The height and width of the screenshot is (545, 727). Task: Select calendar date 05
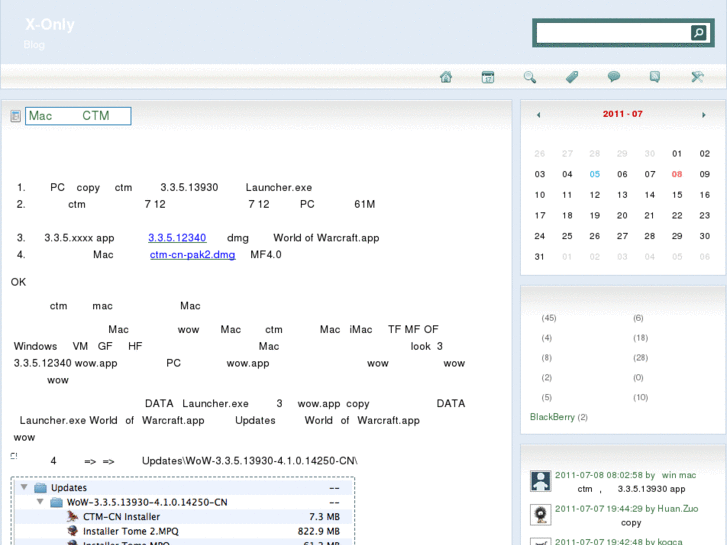point(595,174)
